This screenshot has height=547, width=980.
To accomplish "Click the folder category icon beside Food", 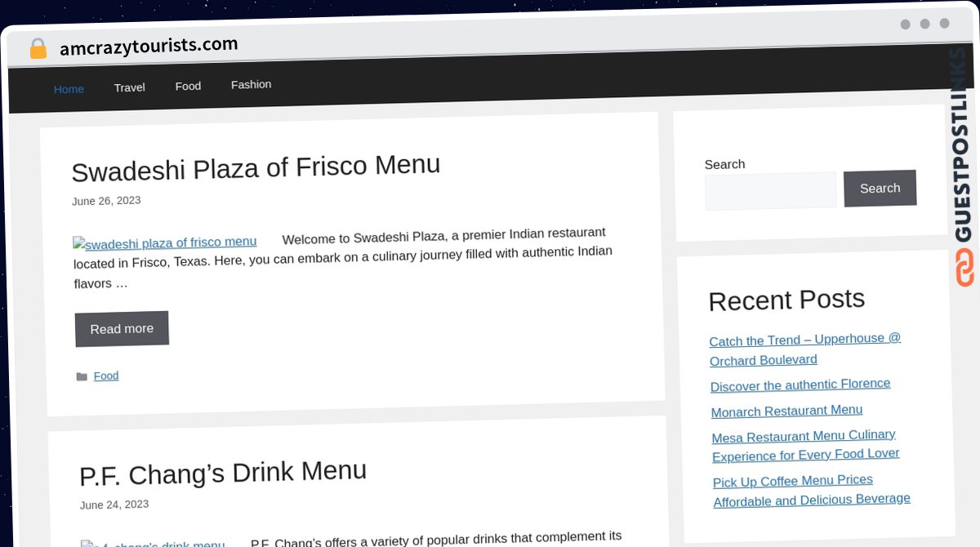I will tap(82, 376).
